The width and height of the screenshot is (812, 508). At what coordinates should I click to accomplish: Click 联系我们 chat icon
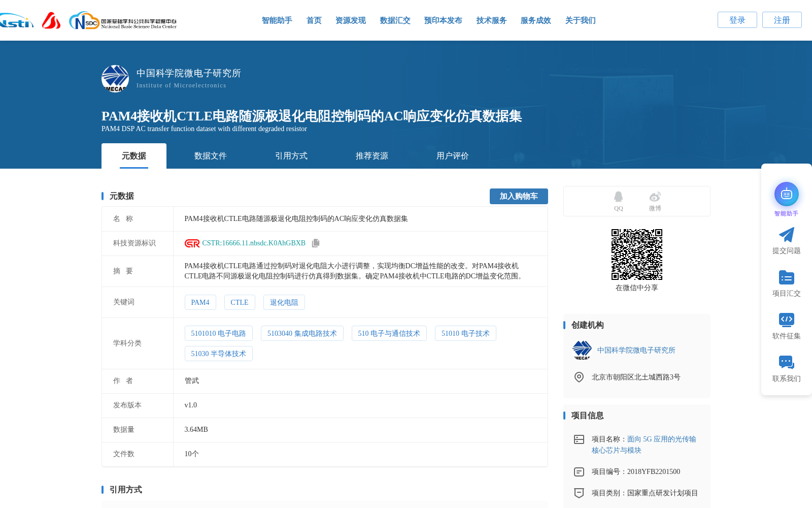(787, 362)
